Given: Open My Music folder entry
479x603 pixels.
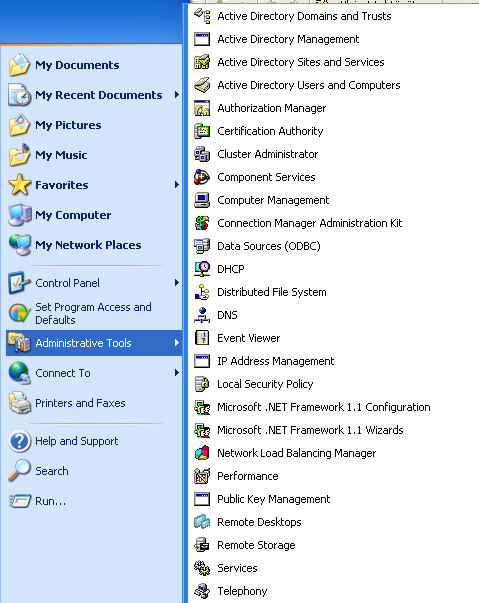Looking at the screenshot, I should coord(94,155).
